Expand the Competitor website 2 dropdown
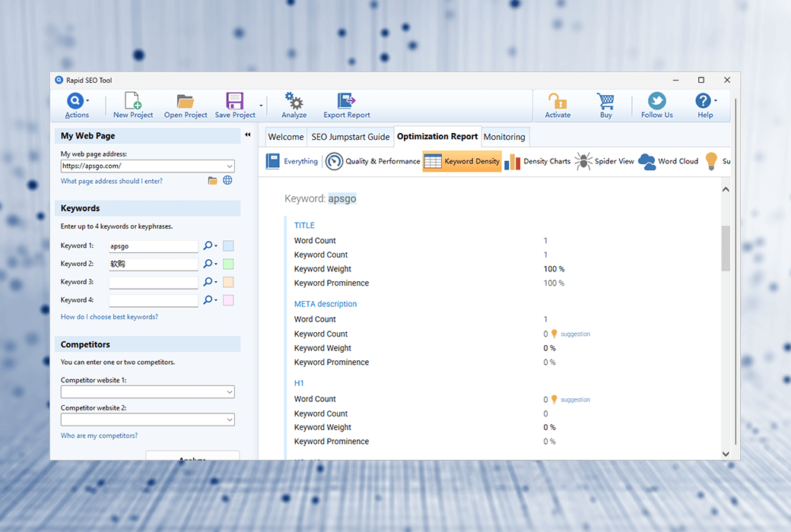 point(230,420)
